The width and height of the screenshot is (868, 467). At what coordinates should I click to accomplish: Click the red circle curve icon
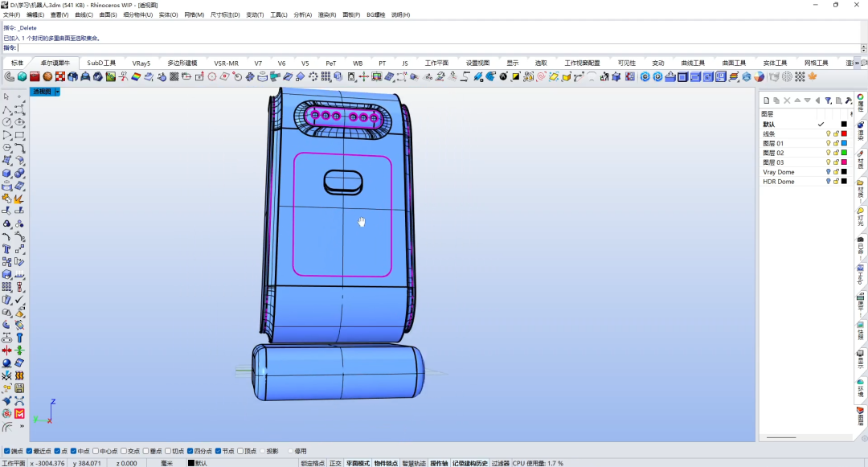coord(212,77)
